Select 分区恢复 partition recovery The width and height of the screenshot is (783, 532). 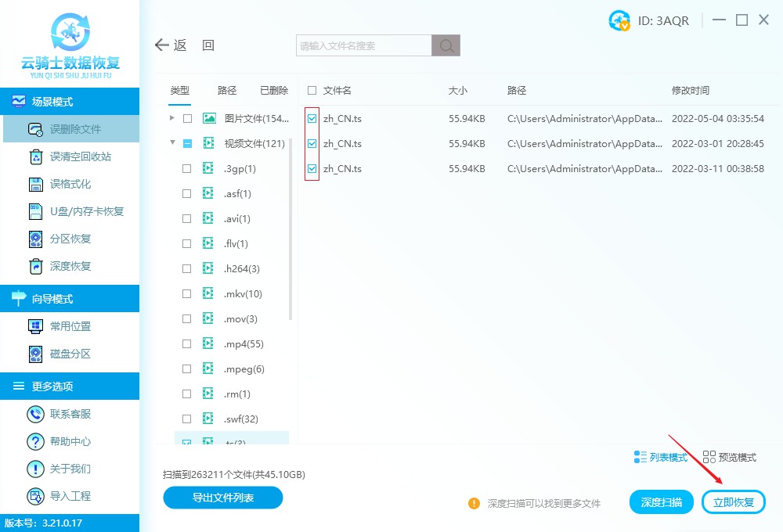click(x=60, y=239)
